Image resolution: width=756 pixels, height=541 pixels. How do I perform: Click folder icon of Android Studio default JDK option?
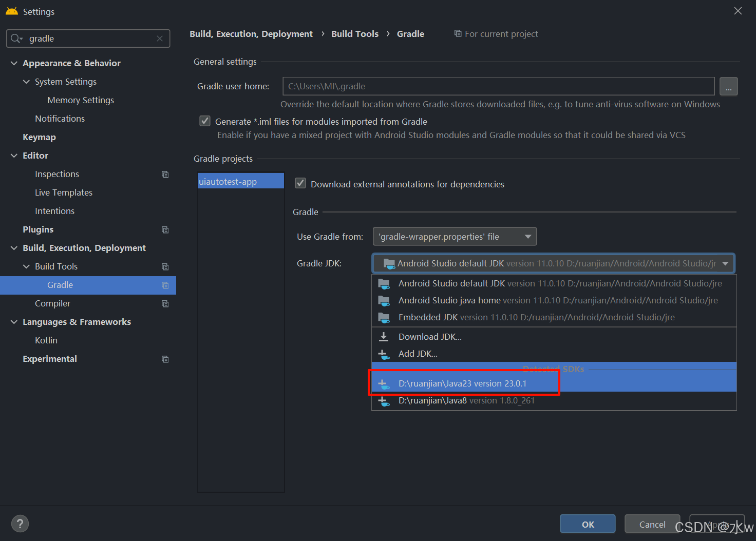coord(384,284)
